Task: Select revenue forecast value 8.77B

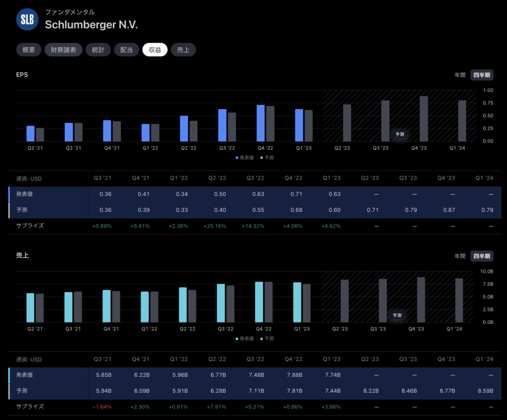Action: (x=447, y=391)
